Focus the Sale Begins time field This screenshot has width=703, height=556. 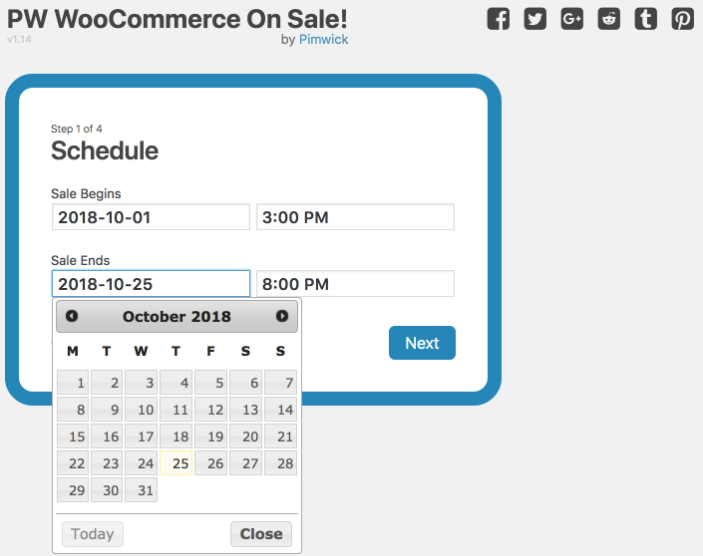click(x=355, y=217)
